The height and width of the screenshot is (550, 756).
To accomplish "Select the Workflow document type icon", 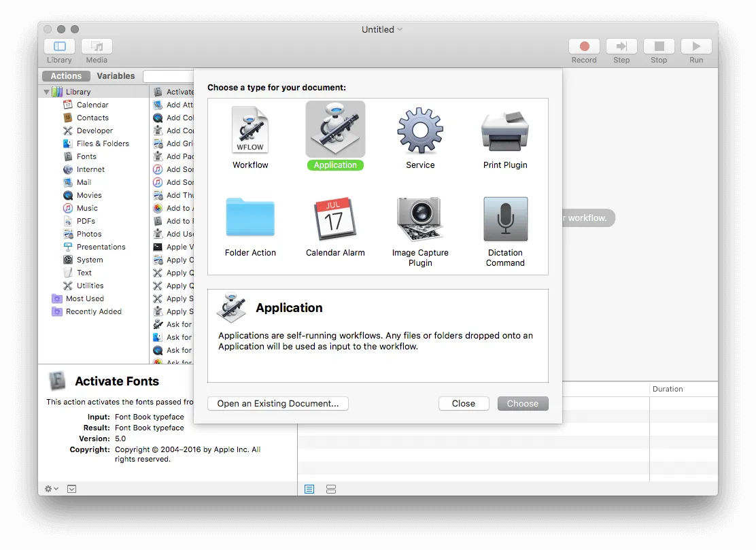I will click(x=250, y=129).
